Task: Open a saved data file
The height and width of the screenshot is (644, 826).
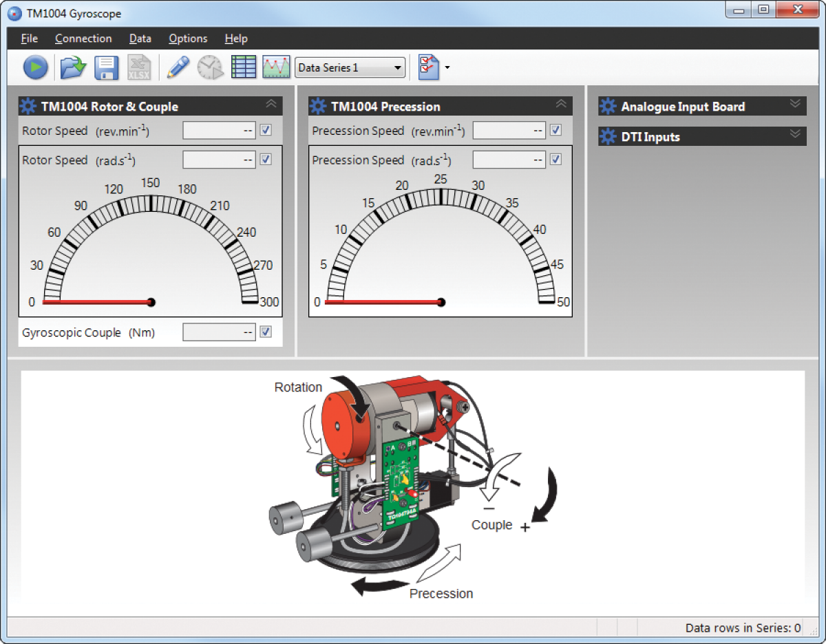Action: (x=72, y=67)
